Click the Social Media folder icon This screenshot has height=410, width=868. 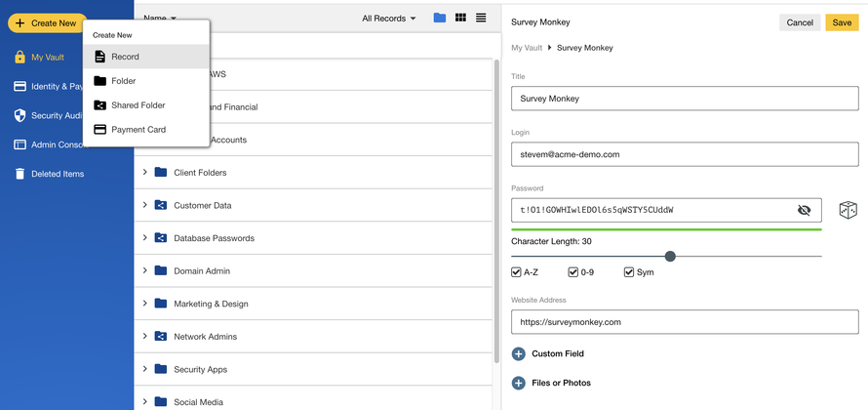pyautogui.click(x=161, y=401)
